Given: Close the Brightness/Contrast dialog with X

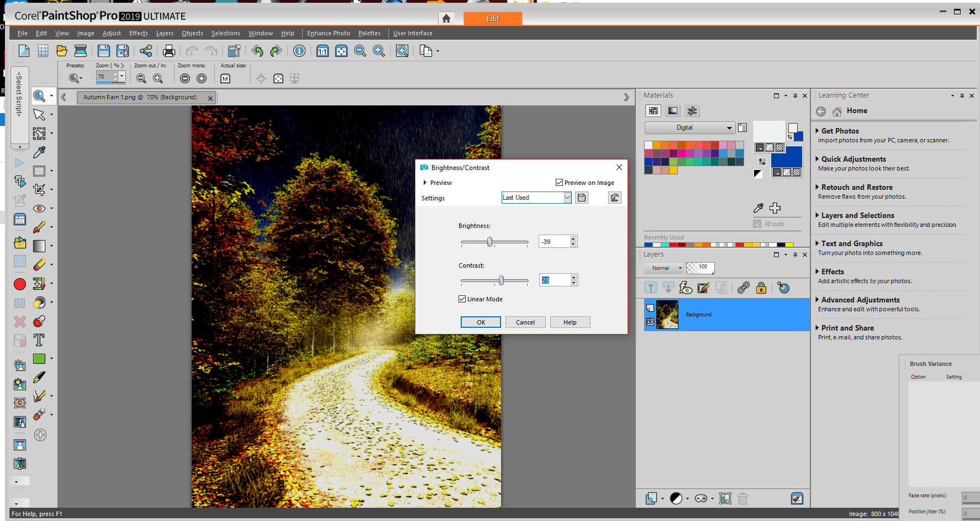Looking at the screenshot, I should pos(619,167).
